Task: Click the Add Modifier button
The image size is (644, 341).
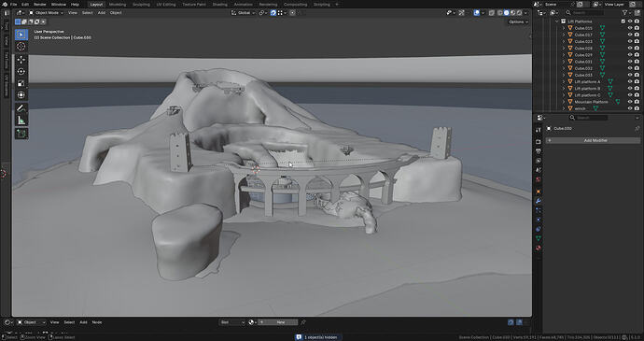Action: click(x=593, y=140)
